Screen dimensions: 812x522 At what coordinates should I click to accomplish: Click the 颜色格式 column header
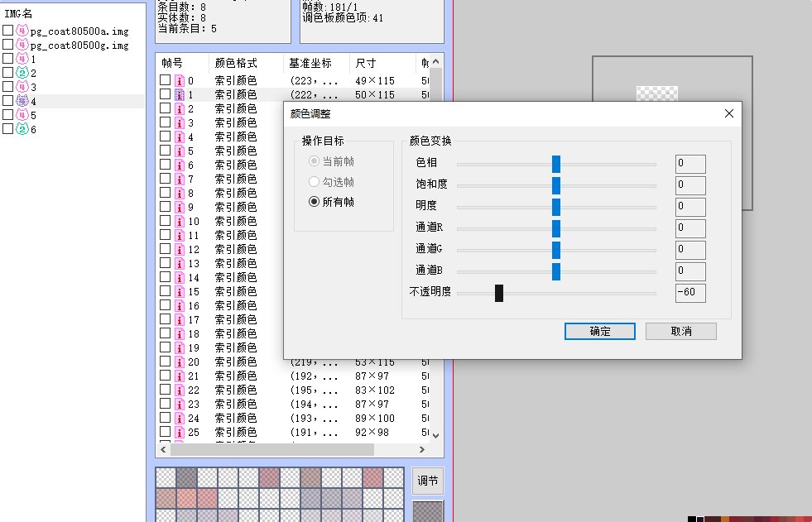[x=246, y=63]
